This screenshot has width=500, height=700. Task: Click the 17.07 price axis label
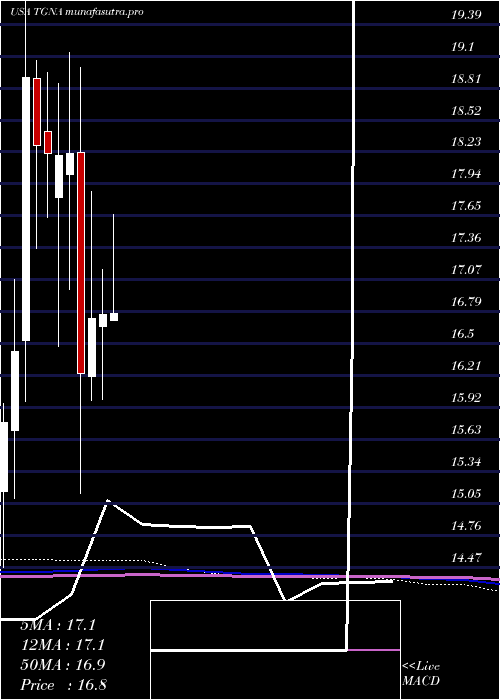point(466,270)
